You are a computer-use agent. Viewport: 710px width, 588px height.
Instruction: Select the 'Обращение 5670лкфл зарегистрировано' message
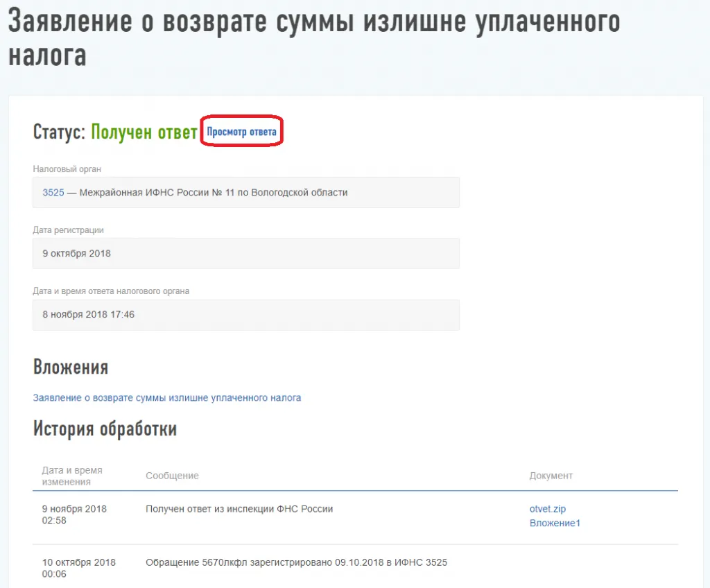point(296,562)
